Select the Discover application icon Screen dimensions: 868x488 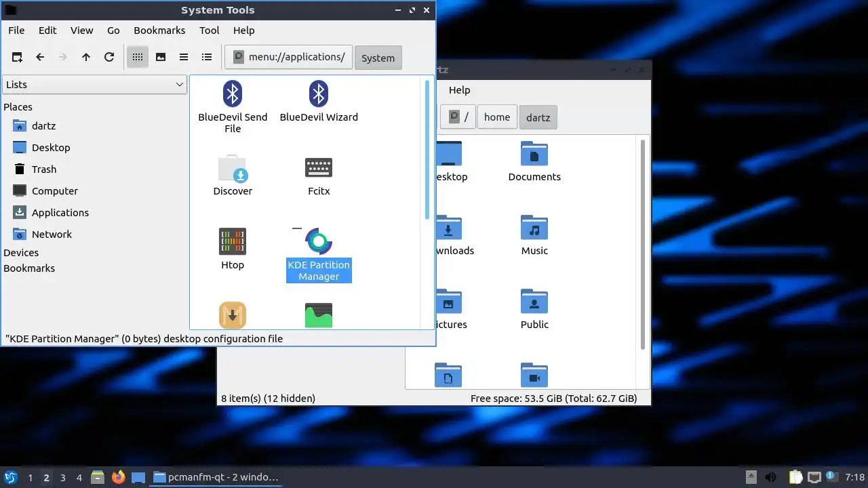tap(233, 175)
